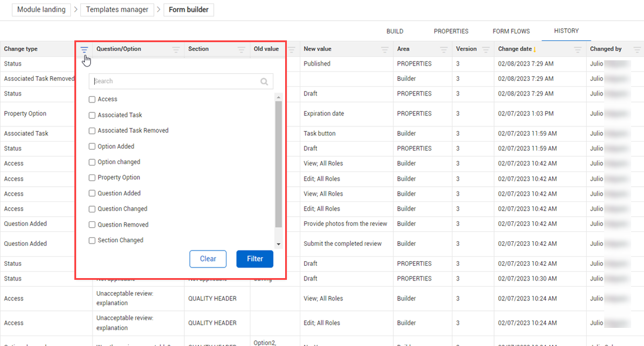Enable the Associated Task Removed checkbox
Viewport: 644px width, 346px height.
click(x=92, y=131)
